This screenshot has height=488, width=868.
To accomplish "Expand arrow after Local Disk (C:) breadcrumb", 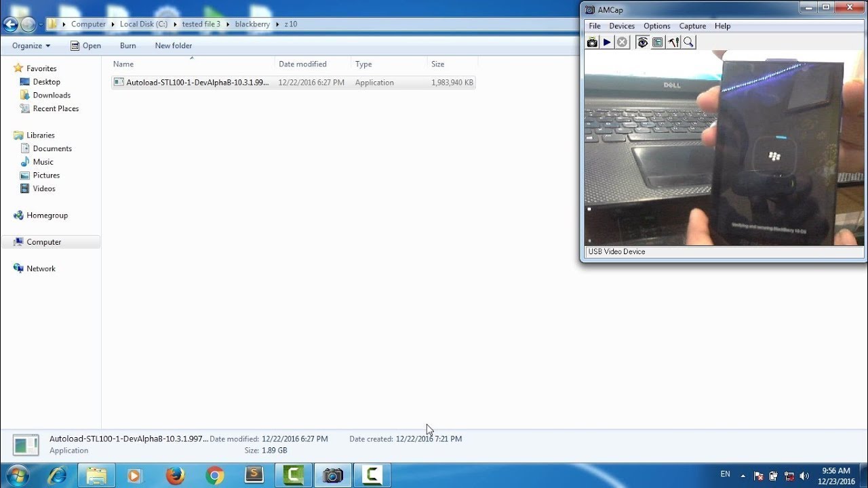I will point(174,24).
